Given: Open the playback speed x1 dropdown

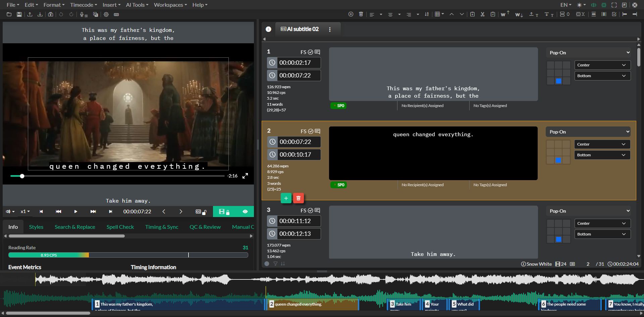Looking at the screenshot, I should pyautogui.click(x=25, y=212).
